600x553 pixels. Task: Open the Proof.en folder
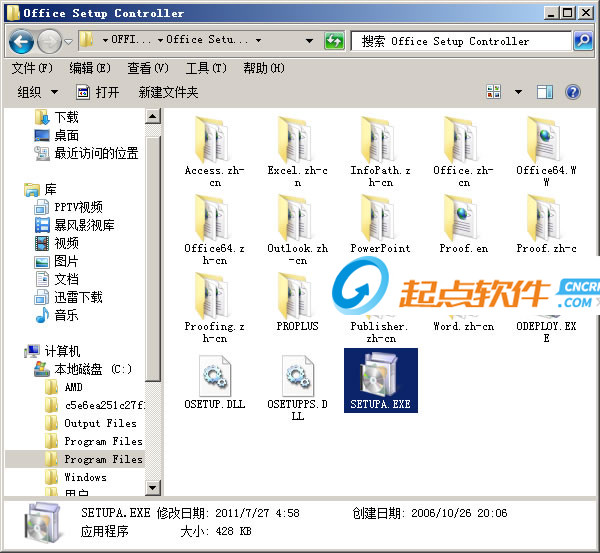point(463,224)
